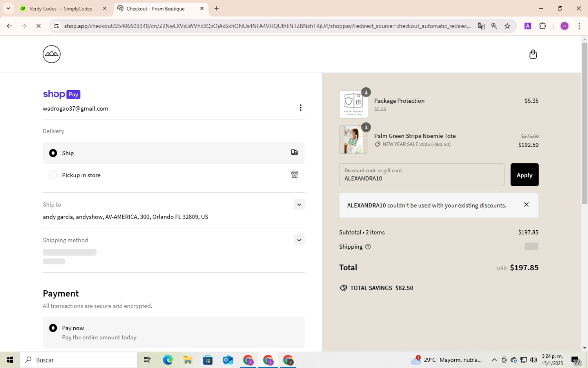The width and height of the screenshot is (588, 368).
Task: Click the Package Protection product thumbnail
Action: pyautogui.click(x=353, y=104)
